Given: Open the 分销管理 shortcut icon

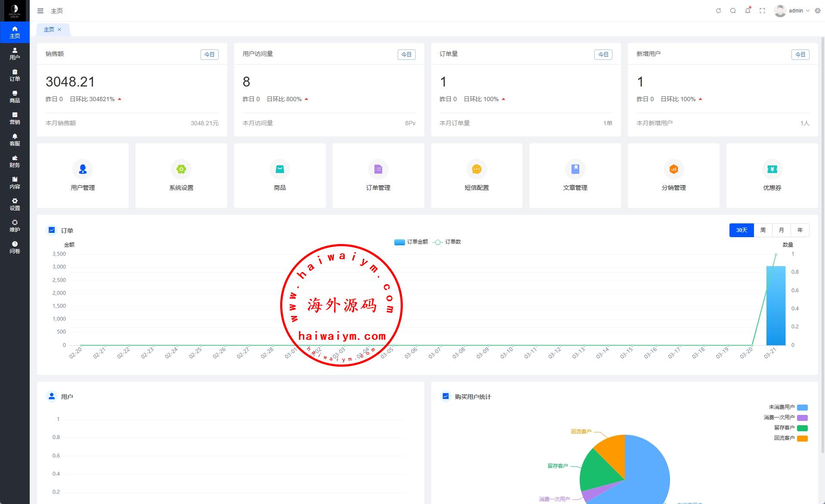Looking at the screenshot, I should (674, 170).
